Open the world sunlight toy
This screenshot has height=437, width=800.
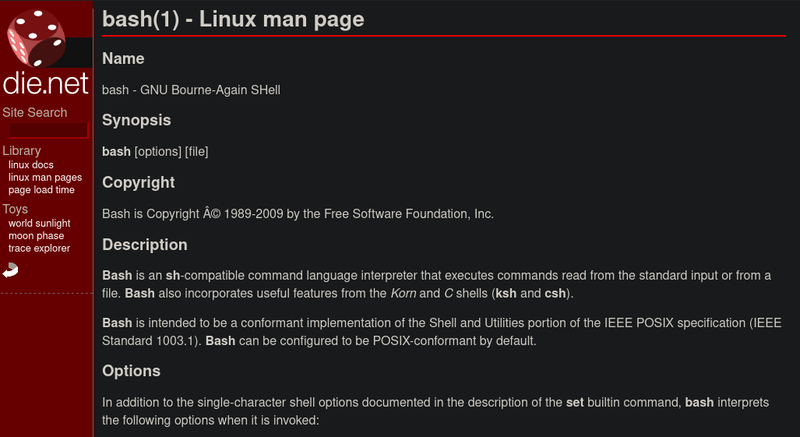coord(39,223)
